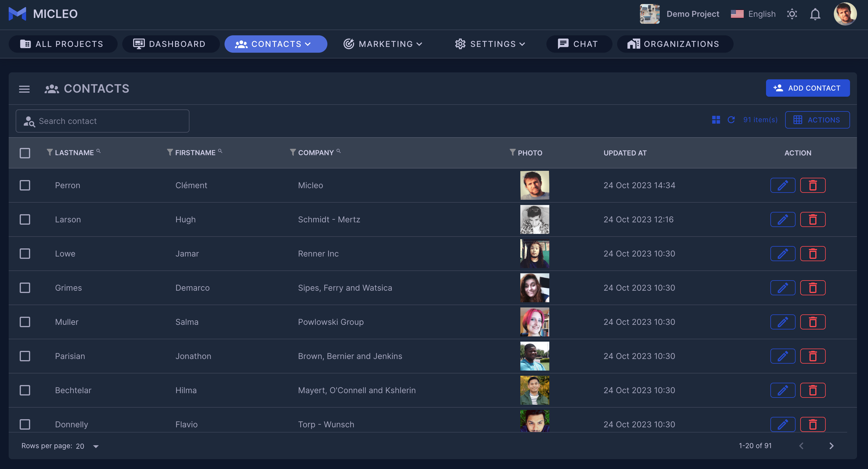Select the Grimes row checkbox
The image size is (868, 469).
[25, 288]
